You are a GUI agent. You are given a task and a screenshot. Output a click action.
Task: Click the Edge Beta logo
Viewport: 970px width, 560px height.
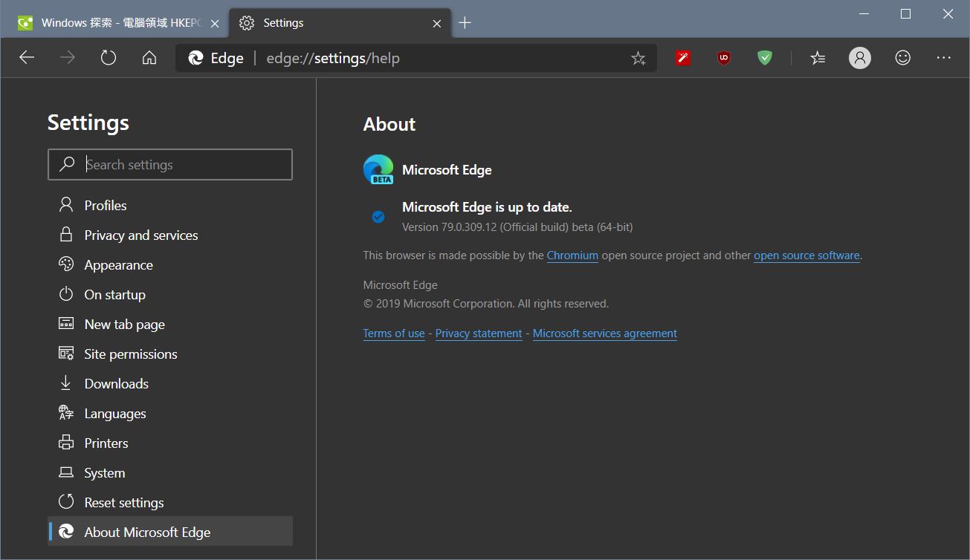click(x=378, y=169)
